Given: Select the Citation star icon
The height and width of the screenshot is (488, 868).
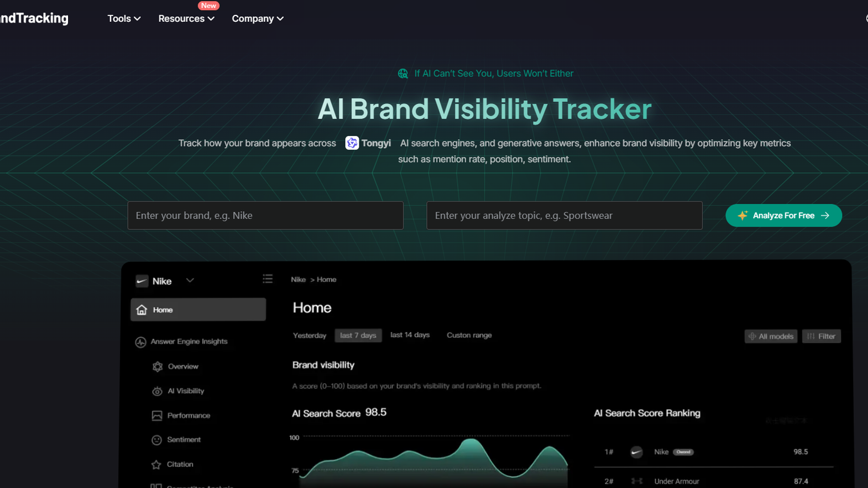Looking at the screenshot, I should click(157, 464).
